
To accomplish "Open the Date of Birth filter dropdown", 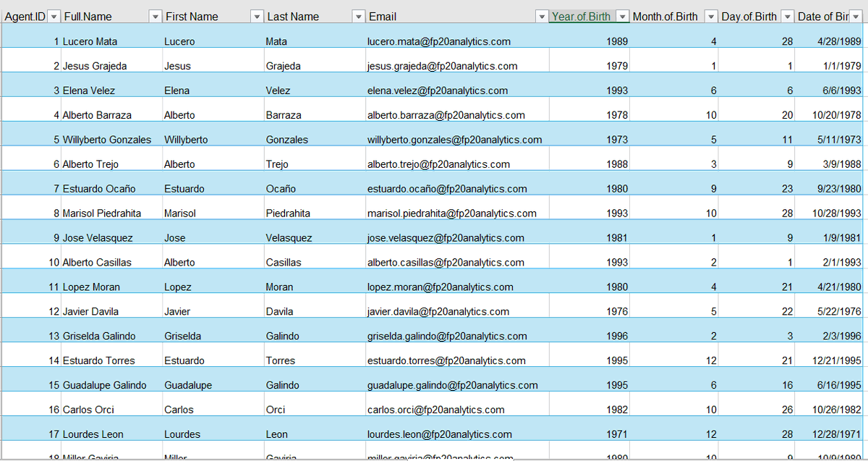I will coord(855,16).
